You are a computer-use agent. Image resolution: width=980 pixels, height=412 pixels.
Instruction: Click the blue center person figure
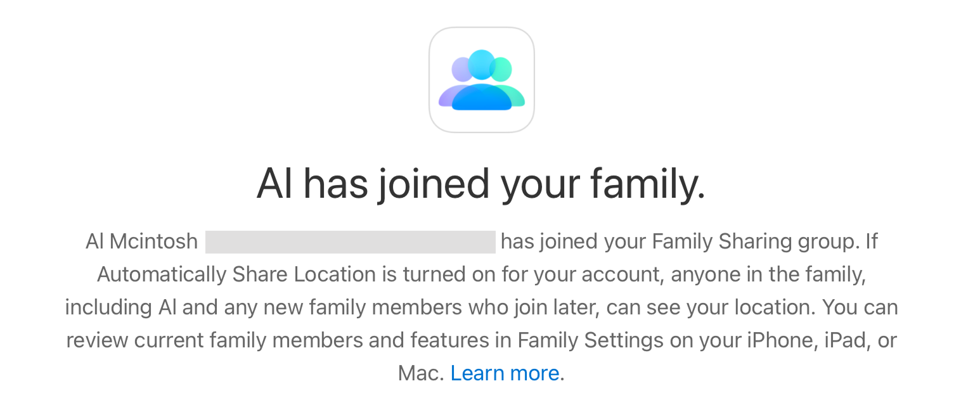(482, 89)
